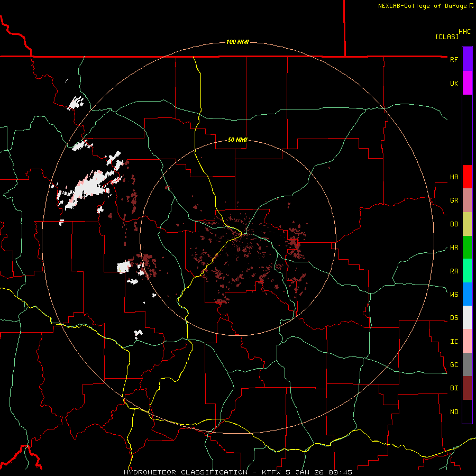
Task: Select the BD yellow legend swatch
Action: [467, 224]
